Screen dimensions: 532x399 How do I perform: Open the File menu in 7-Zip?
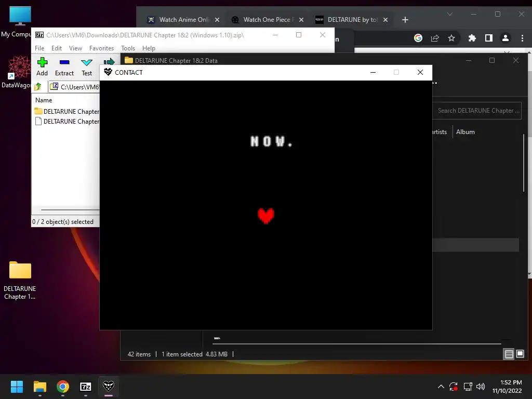tap(39, 48)
